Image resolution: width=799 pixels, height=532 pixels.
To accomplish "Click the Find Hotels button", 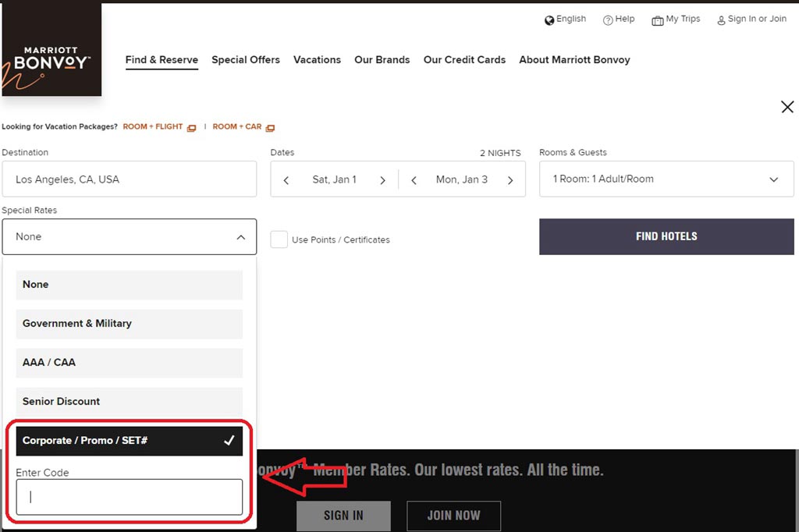I will pos(666,236).
